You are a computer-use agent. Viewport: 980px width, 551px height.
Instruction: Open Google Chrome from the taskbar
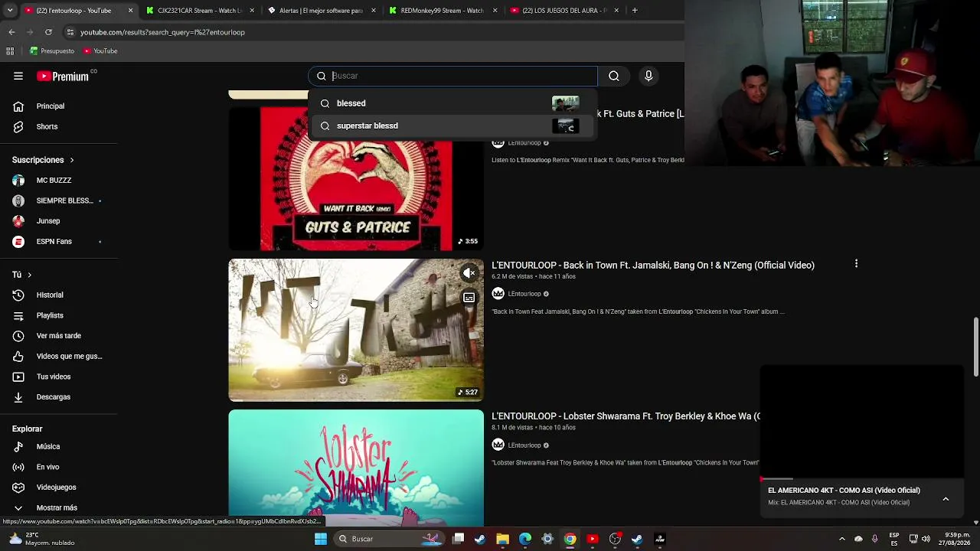tap(570, 539)
